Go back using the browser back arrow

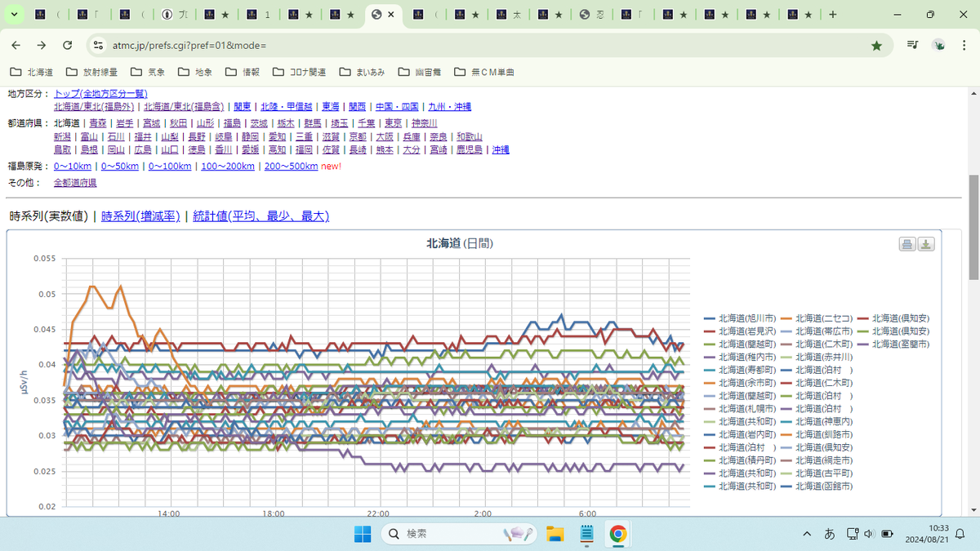coord(16,46)
